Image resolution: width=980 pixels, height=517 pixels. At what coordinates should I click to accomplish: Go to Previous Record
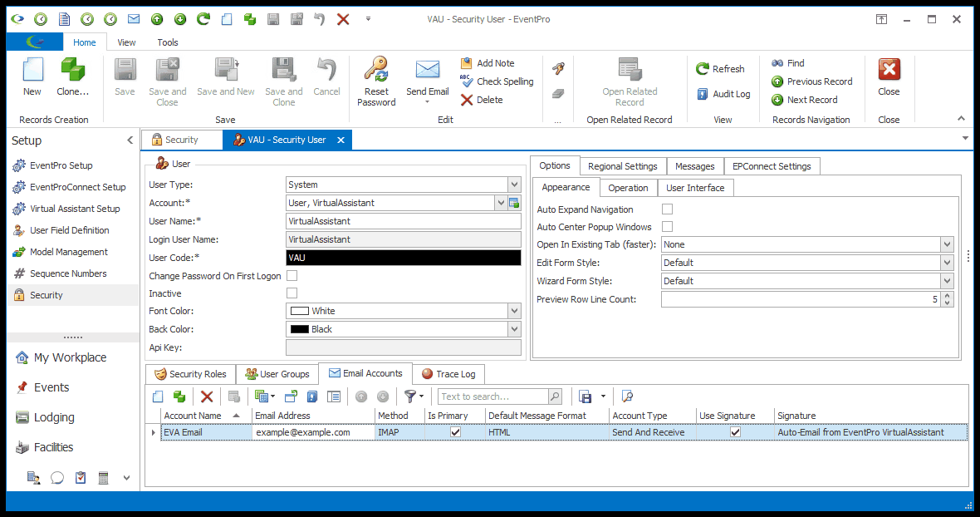(812, 82)
